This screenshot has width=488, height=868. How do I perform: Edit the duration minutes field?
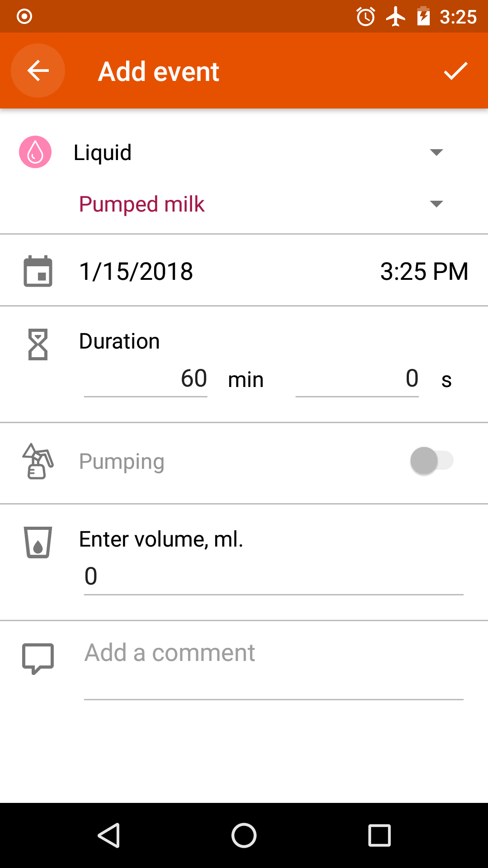click(x=146, y=379)
